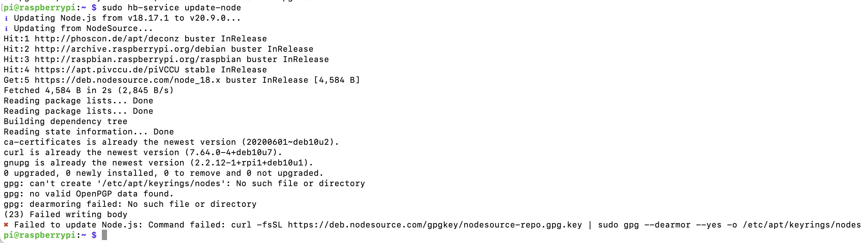Open the apt.pivccu.de piVCCU URL
The height and width of the screenshot is (243, 868).
coord(107,70)
